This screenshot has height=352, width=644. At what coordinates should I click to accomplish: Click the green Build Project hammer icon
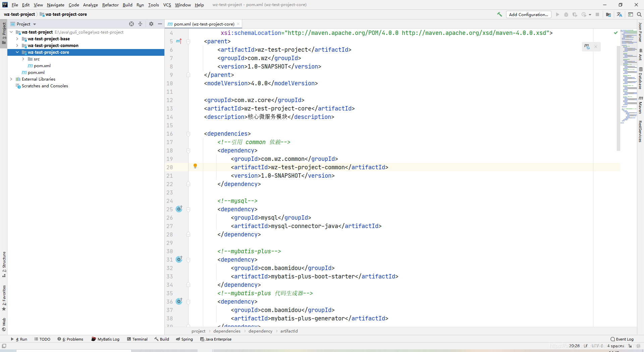point(499,14)
